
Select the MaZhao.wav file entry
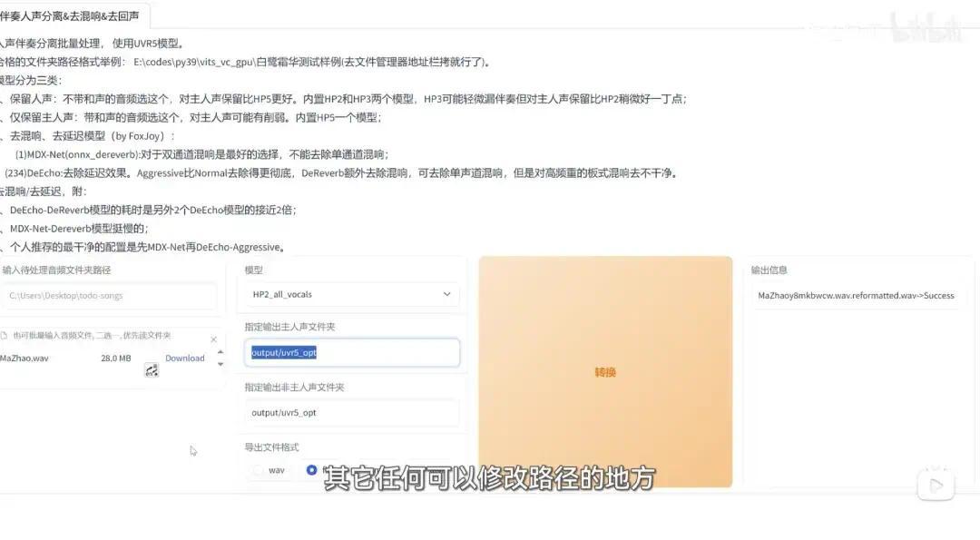(24, 358)
